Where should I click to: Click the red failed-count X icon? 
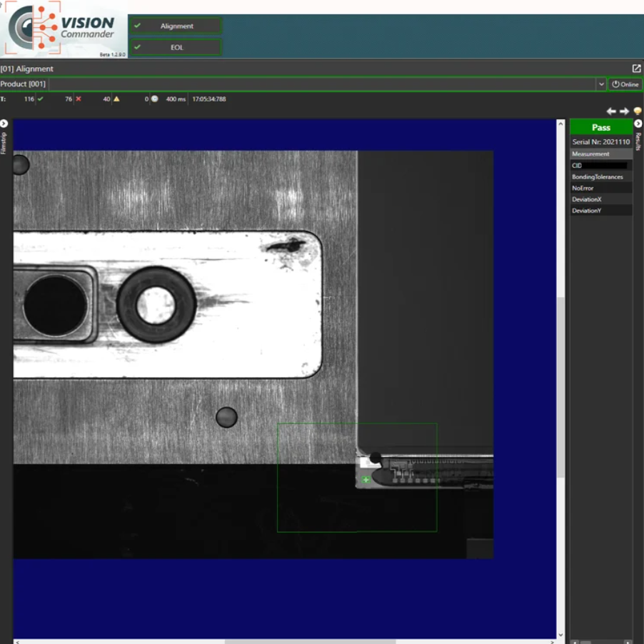point(79,99)
